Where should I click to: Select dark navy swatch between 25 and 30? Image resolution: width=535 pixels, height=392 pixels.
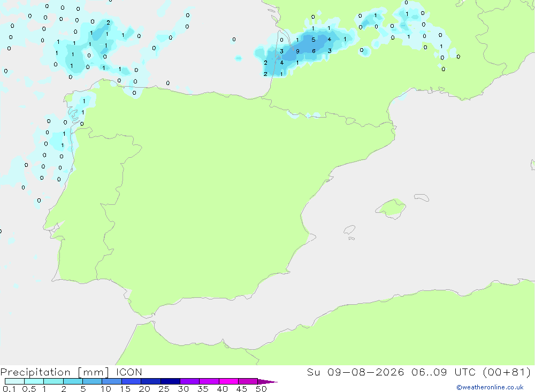coord(170,381)
